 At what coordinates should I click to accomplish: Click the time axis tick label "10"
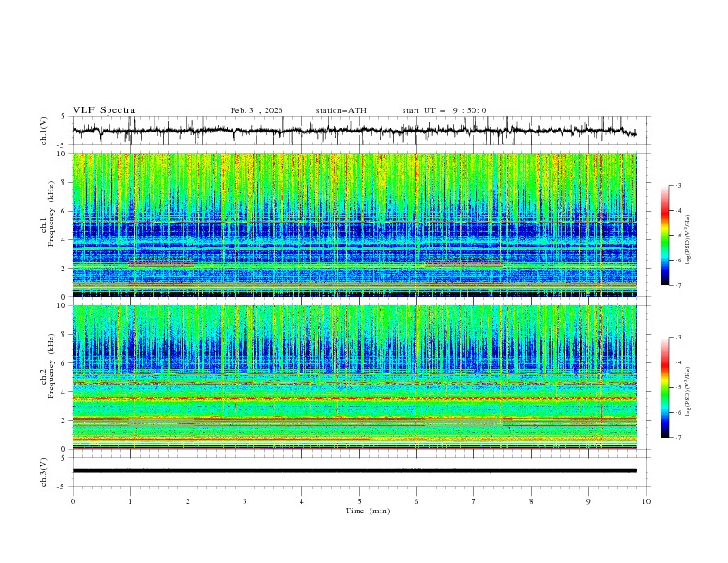646,501
